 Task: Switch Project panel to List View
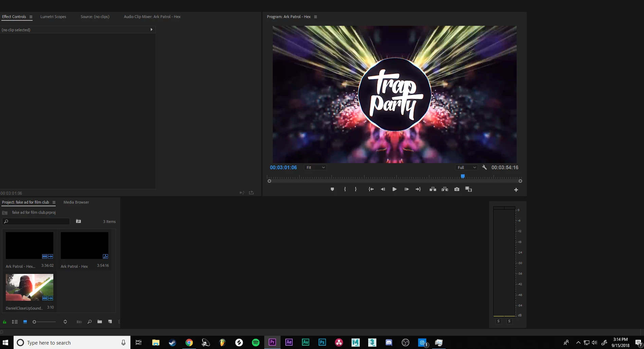[x=15, y=322]
